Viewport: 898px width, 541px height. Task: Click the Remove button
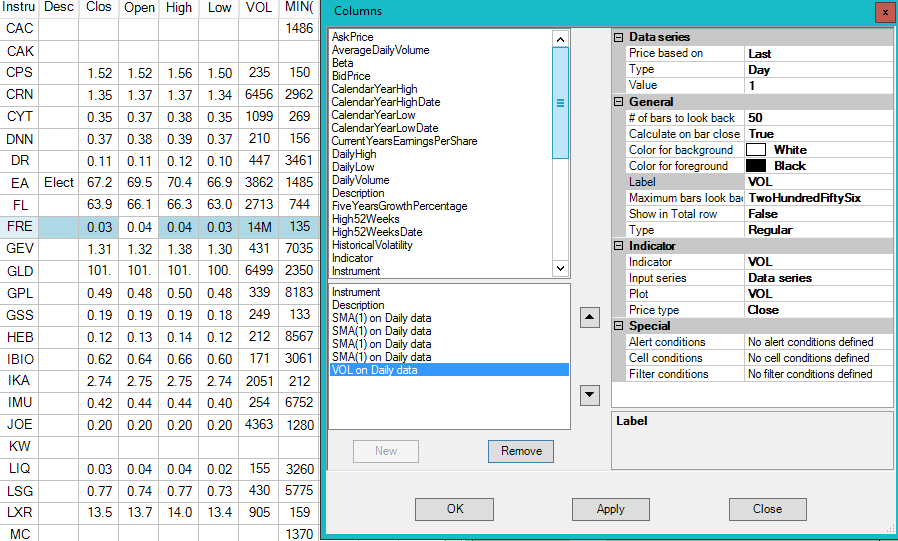pos(521,451)
